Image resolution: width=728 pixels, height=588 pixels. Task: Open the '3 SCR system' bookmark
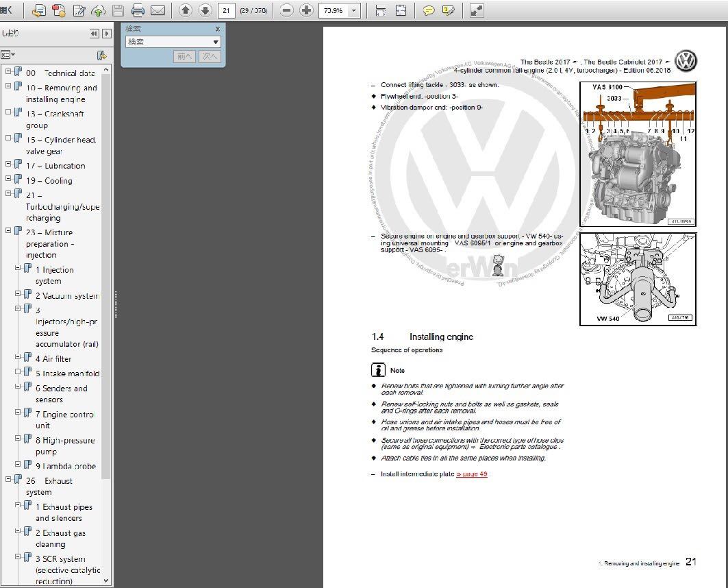pos(68,570)
